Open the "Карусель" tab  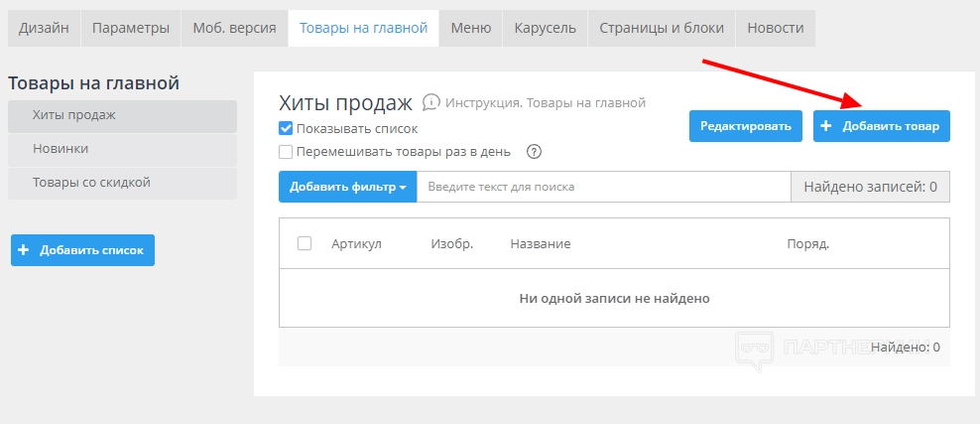click(545, 28)
